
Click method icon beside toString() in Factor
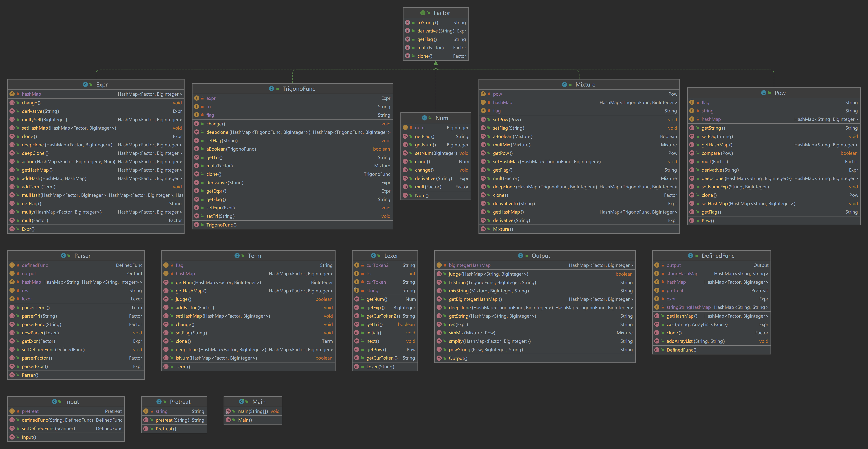[407, 22]
